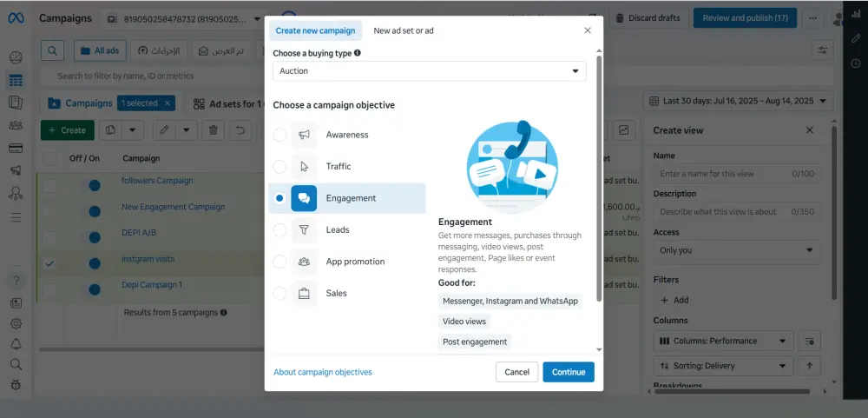Switch to New ad set or ad tab
868x418 pixels.
(404, 30)
